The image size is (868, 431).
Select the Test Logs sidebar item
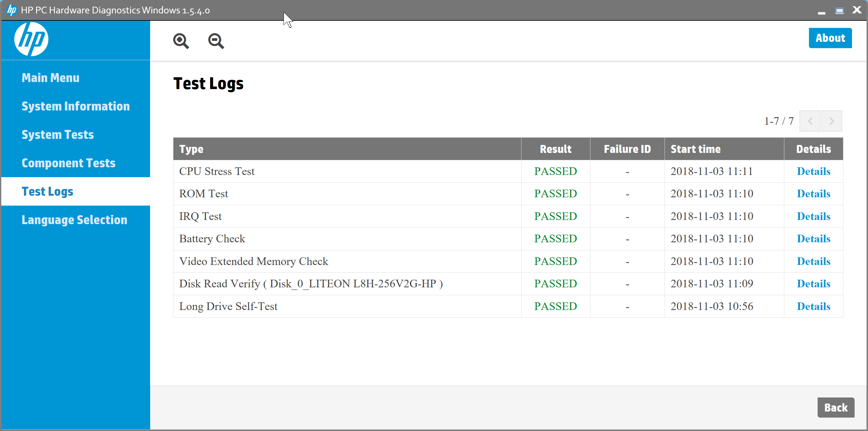(48, 192)
